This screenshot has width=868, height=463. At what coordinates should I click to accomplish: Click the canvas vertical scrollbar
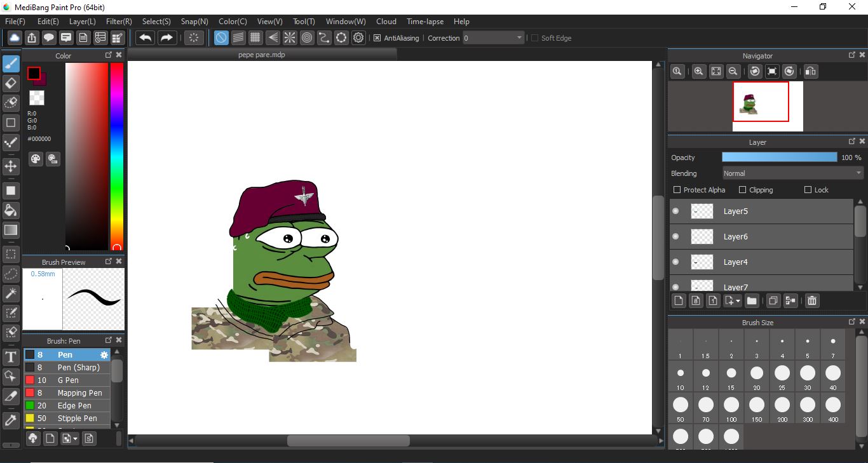point(658,238)
